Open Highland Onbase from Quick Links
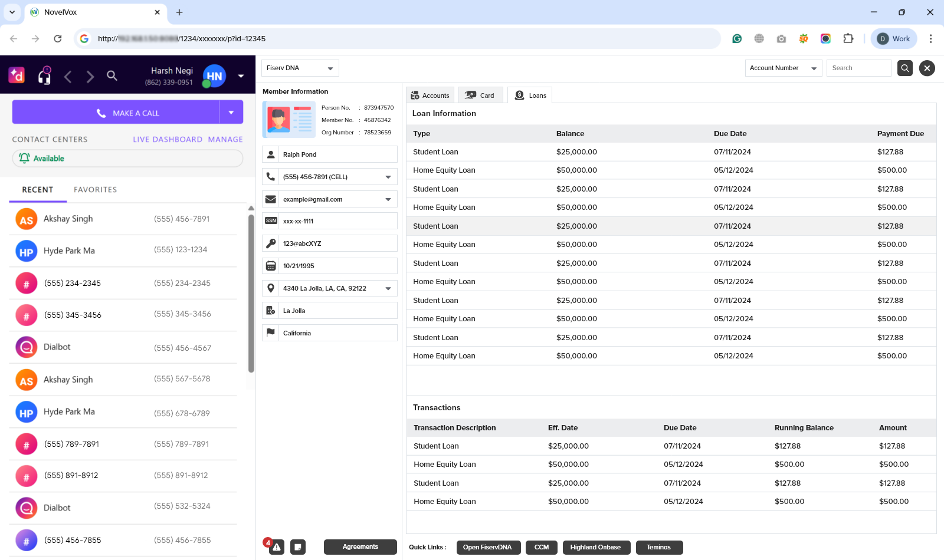Screen dimensions: 944x560 (596, 547)
